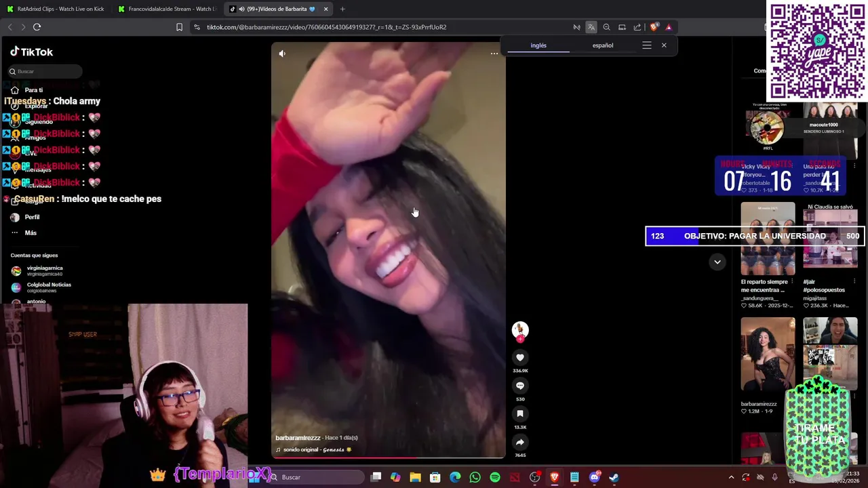The image size is (868, 488).
Task: Go forward in browser history
Action: (x=22, y=27)
